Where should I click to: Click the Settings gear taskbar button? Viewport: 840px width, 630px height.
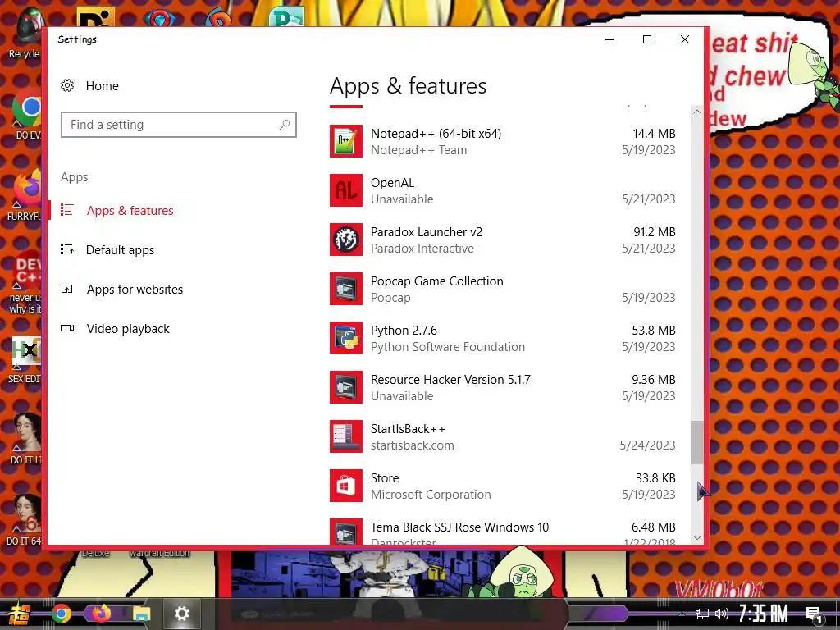click(182, 614)
